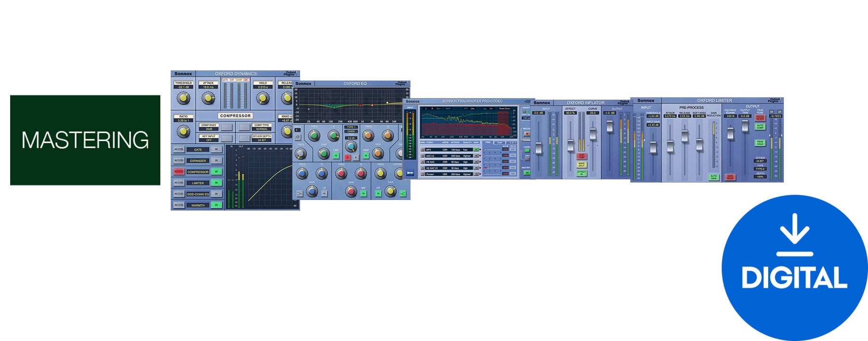
Task: Turn the Ratio knob in Oxford Dynamics
Action: click(183, 131)
